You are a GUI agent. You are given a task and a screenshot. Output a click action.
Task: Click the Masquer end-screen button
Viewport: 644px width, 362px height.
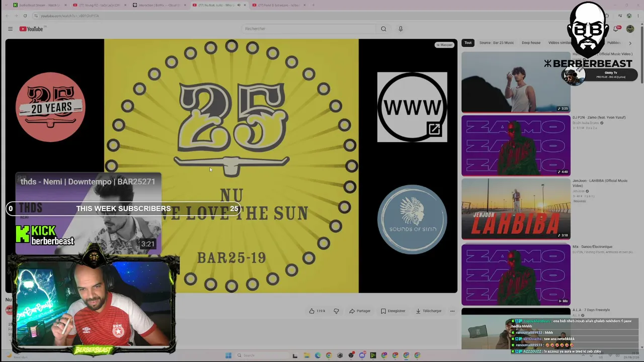point(444,45)
